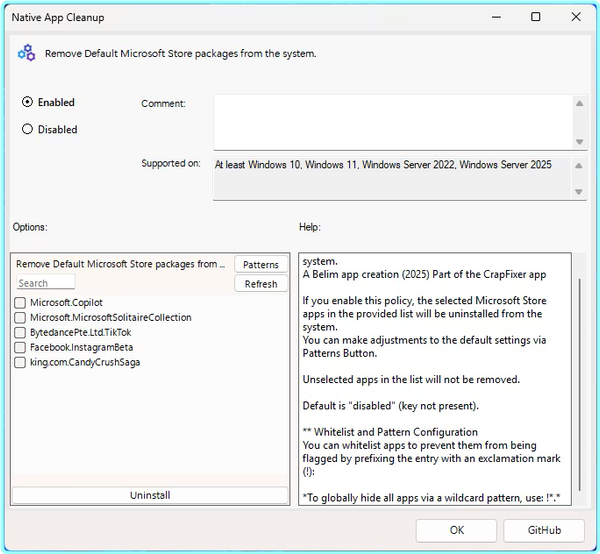This screenshot has width=600, height=554.
Task: Close the Native App Cleanup window
Action: [576, 17]
